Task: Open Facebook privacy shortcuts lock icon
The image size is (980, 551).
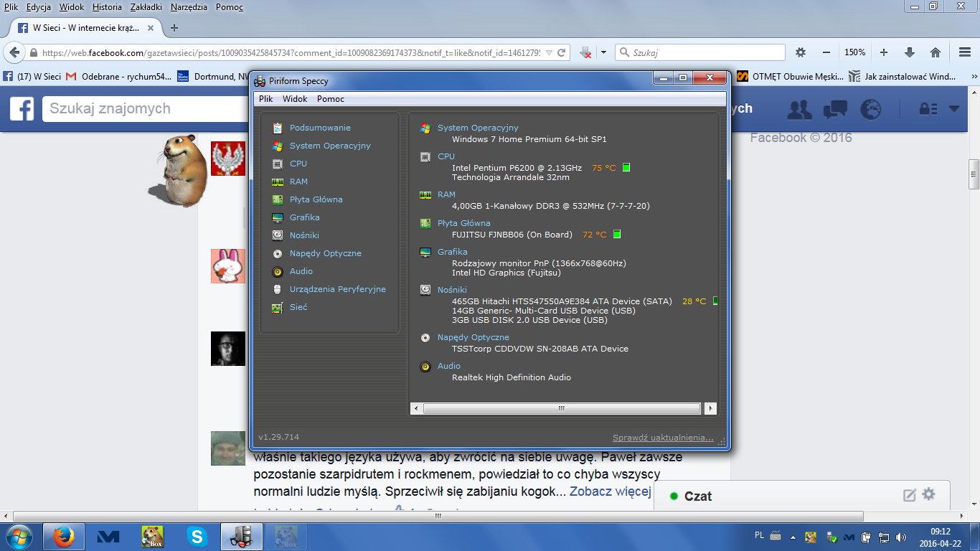Action: (928, 109)
